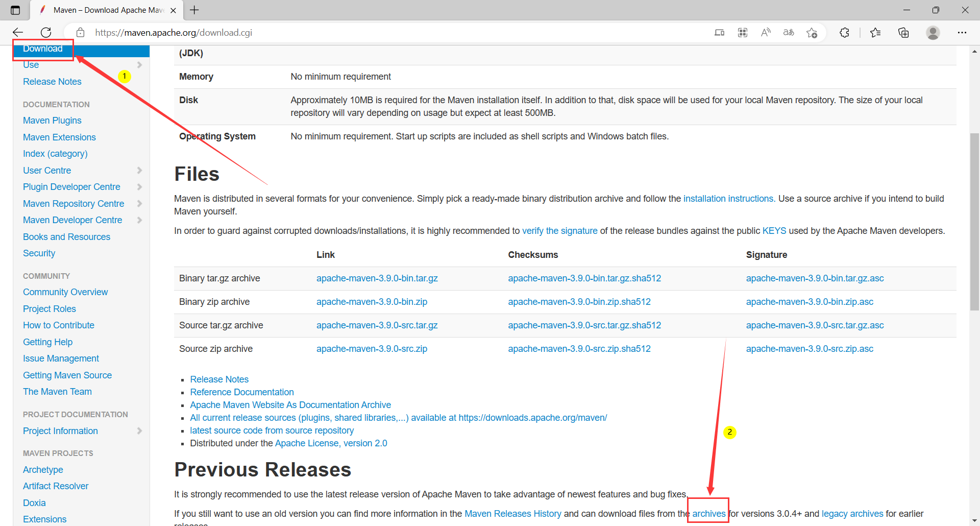980x526 pixels.
Task: Download apache-maven-3.9.0-bin.tar.gz
Action: pos(377,278)
